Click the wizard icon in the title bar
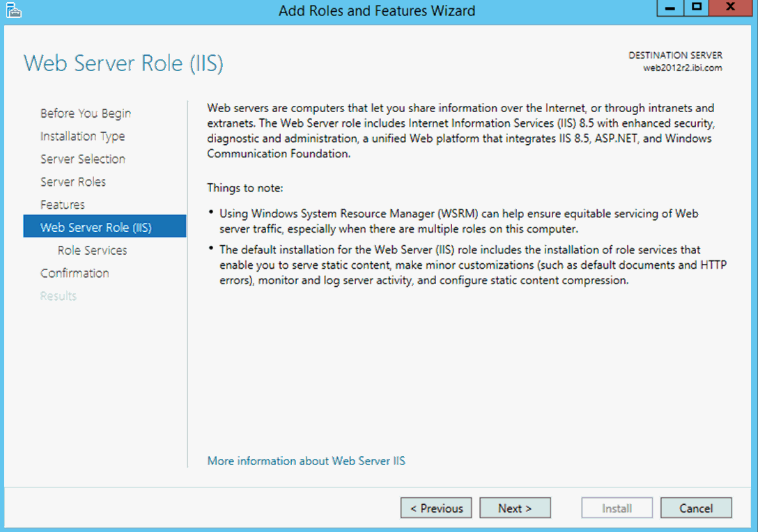 [13, 10]
